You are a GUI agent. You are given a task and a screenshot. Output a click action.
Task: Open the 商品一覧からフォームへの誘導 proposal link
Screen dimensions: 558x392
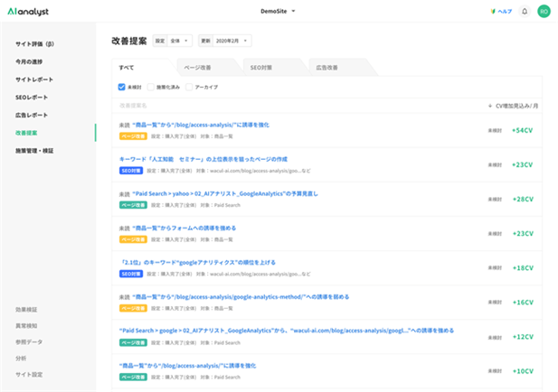pyautogui.click(x=184, y=229)
